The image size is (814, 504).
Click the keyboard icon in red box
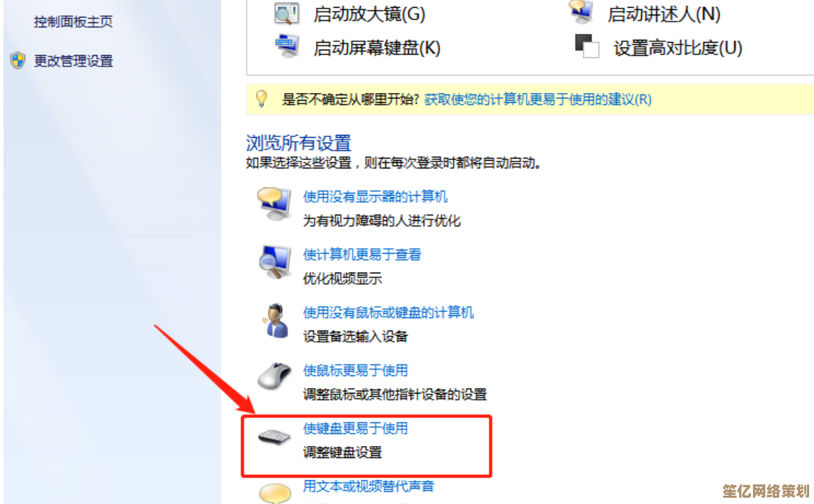[x=275, y=437]
